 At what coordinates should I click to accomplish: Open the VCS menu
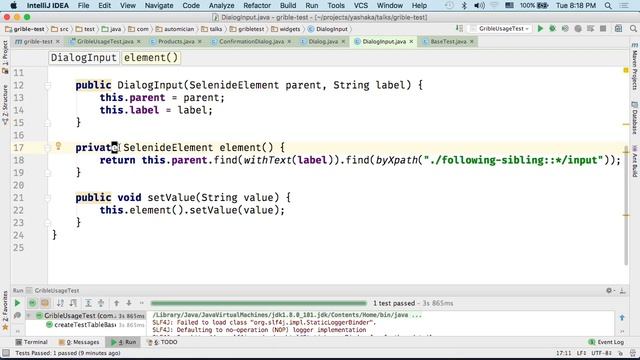coord(360,5)
